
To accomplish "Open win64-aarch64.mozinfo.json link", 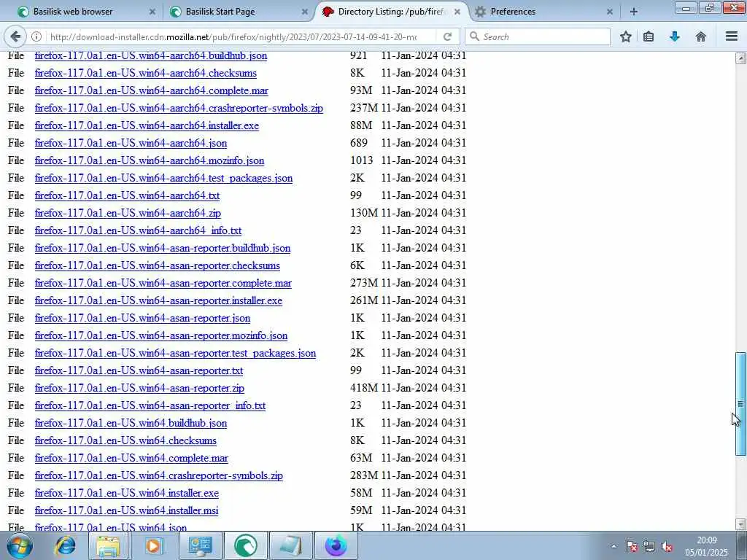I will 149,160.
